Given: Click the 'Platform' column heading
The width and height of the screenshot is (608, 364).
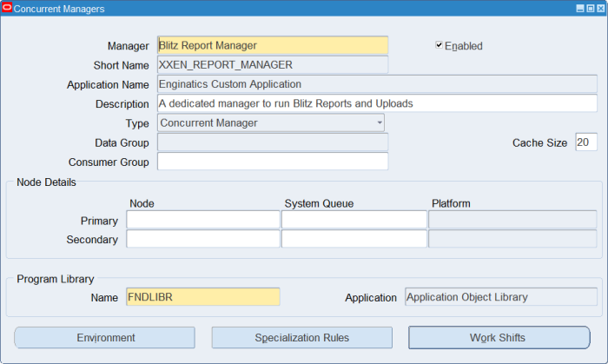Looking at the screenshot, I should [x=451, y=203].
